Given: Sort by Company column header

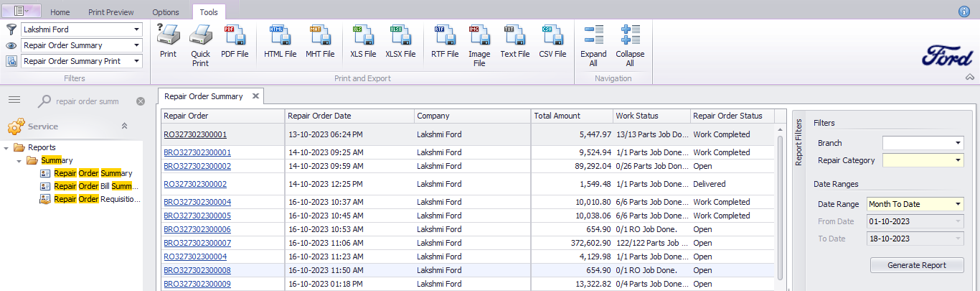Looking at the screenshot, I should pyautogui.click(x=472, y=116).
